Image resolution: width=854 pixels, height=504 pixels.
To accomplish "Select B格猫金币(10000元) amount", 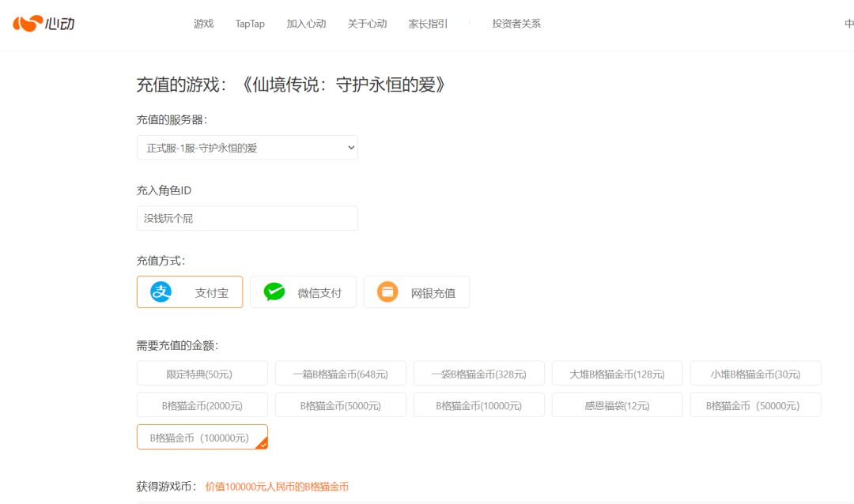I will coord(478,405).
